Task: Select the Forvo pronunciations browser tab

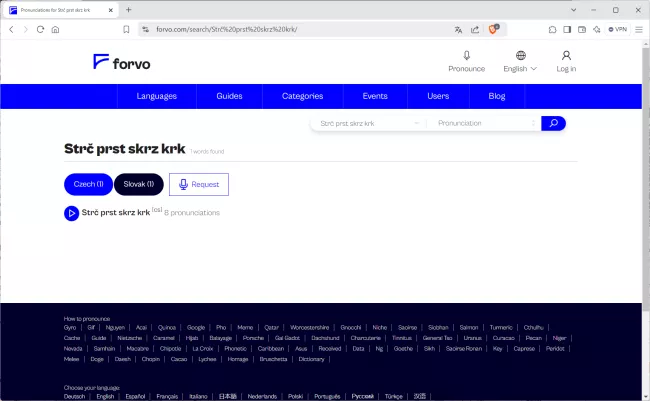Action: 61,10
